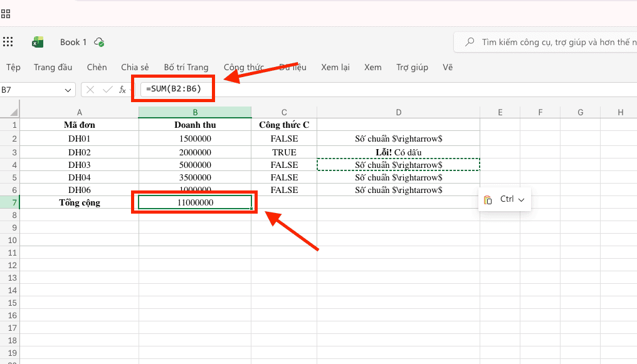
Task: Select cell with value 1500000
Action: pos(195,138)
